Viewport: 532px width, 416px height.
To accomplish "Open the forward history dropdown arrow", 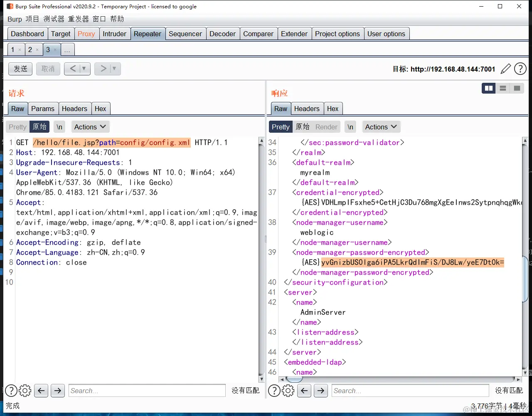I will tap(114, 69).
